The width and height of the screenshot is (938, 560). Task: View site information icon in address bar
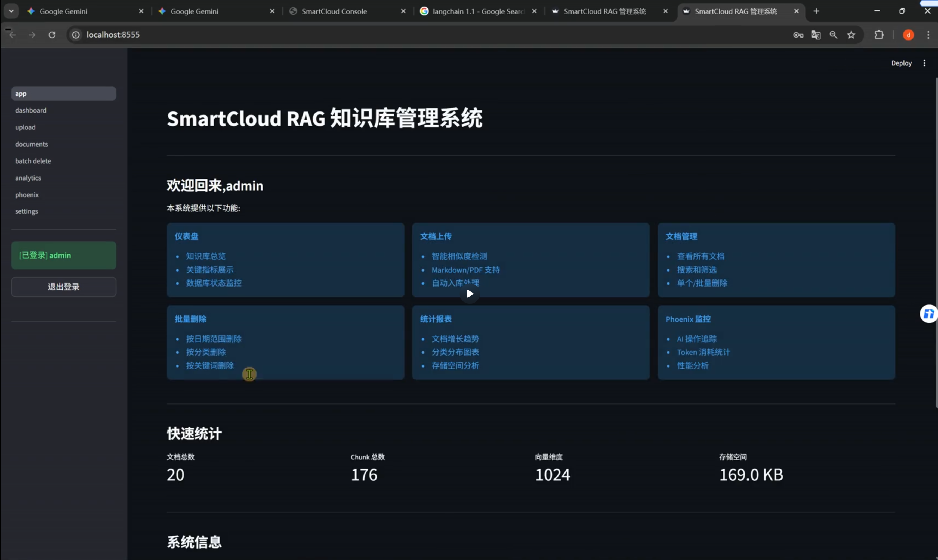pyautogui.click(x=76, y=35)
